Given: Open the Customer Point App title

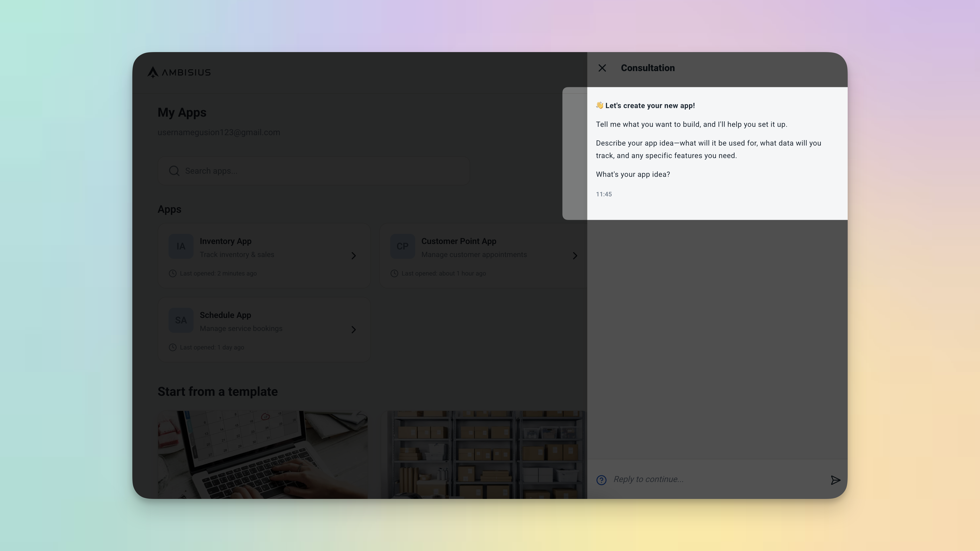Looking at the screenshot, I should coord(458,241).
